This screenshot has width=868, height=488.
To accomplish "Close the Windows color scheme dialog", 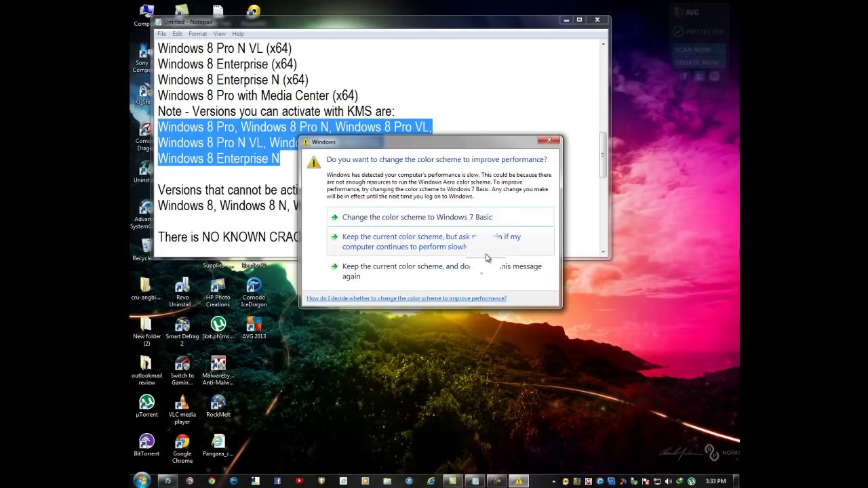I will (x=549, y=140).
